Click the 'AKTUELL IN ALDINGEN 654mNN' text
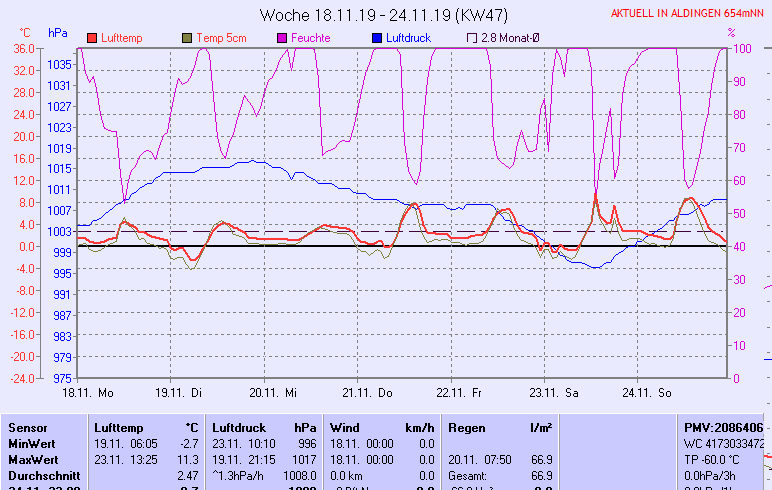The height and width of the screenshot is (490, 772). [x=690, y=14]
